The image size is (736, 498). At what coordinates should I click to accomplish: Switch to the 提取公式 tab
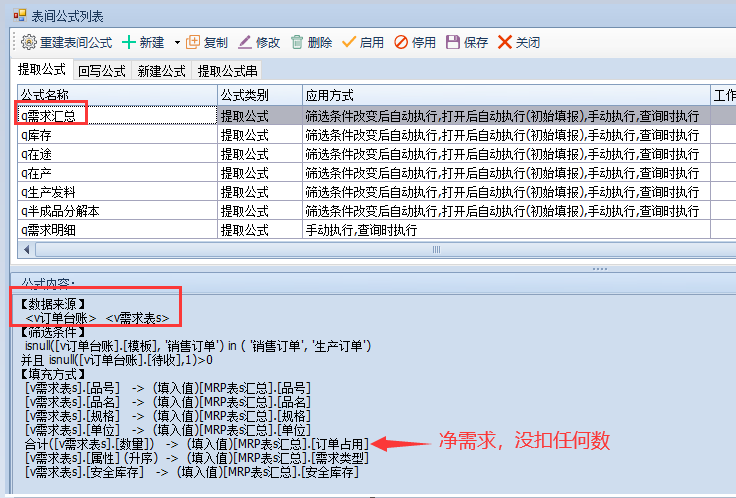[x=42, y=70]
